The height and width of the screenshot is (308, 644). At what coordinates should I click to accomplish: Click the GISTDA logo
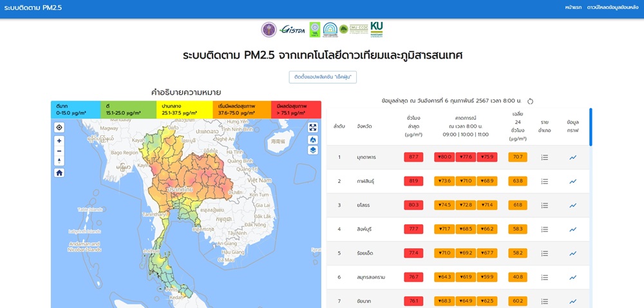292,30
